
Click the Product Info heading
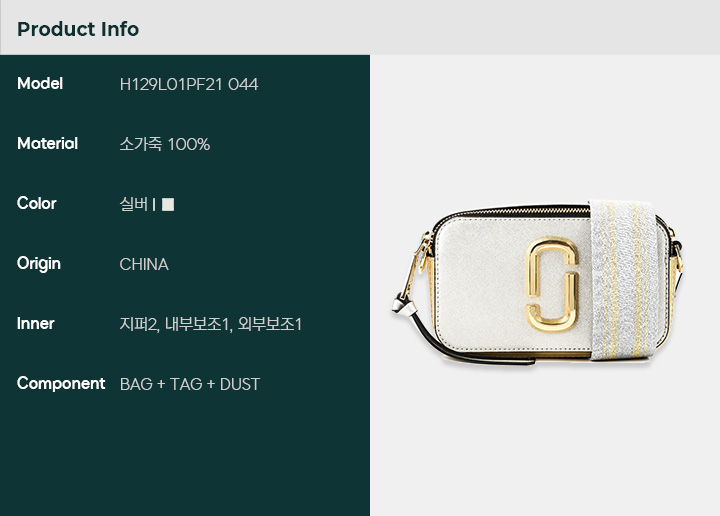(78, 29)
